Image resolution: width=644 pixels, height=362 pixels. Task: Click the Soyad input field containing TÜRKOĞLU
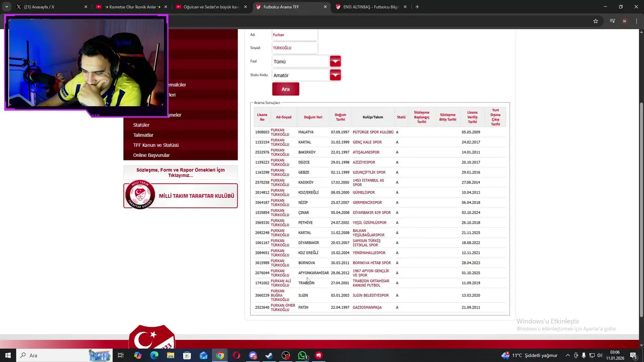pyautogui.click(x=294, y=48)
